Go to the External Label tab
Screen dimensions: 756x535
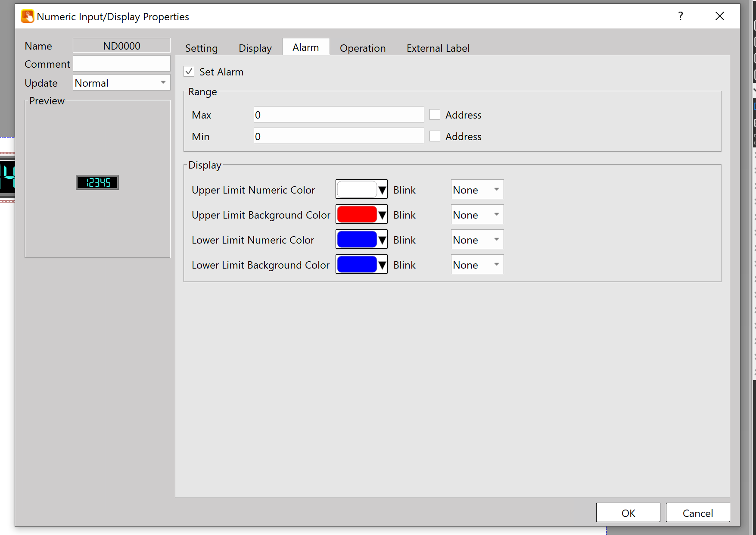[438, 48]
